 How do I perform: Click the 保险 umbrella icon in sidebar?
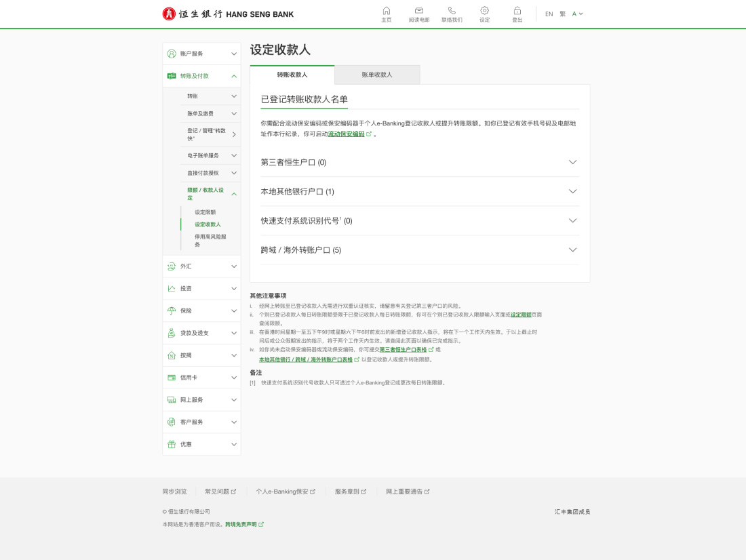172,311
